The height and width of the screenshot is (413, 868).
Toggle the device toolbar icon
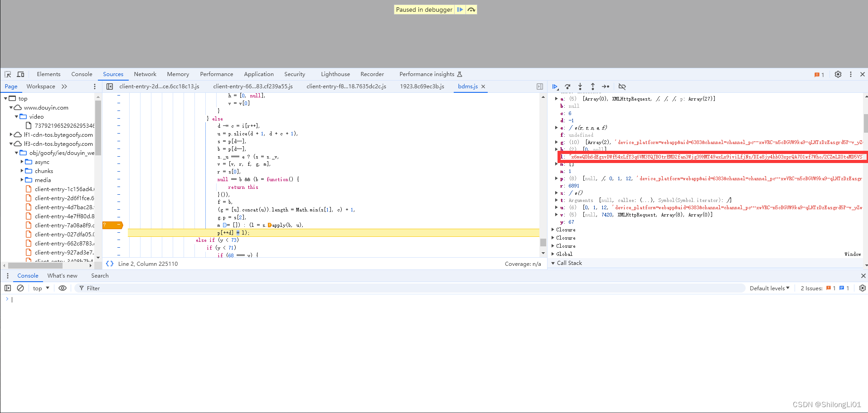coord(20,74)
